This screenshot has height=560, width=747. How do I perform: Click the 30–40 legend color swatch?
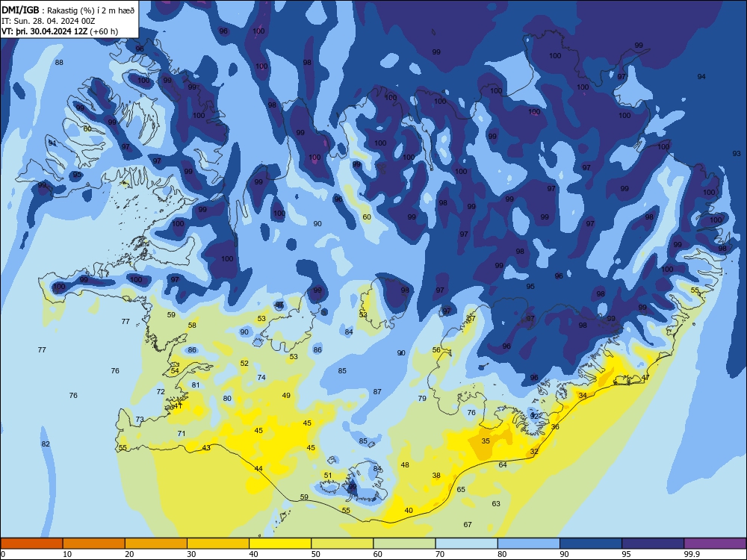pos(218,544)
